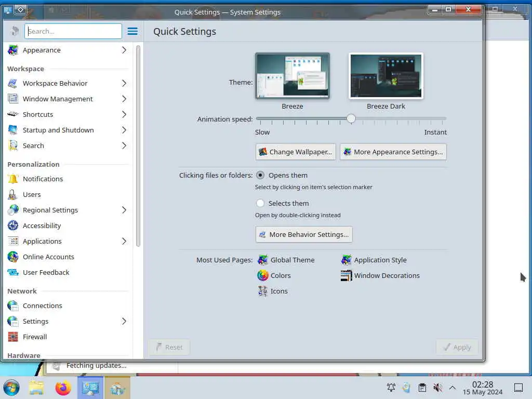
Task: Click the Instant end of animation slider
Action: click(x=444, y=119)
